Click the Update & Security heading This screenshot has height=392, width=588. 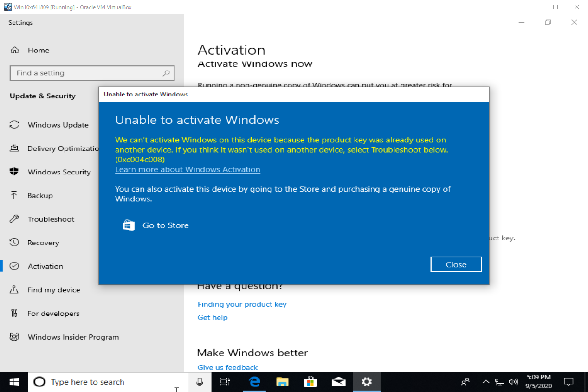coord(42,96)
